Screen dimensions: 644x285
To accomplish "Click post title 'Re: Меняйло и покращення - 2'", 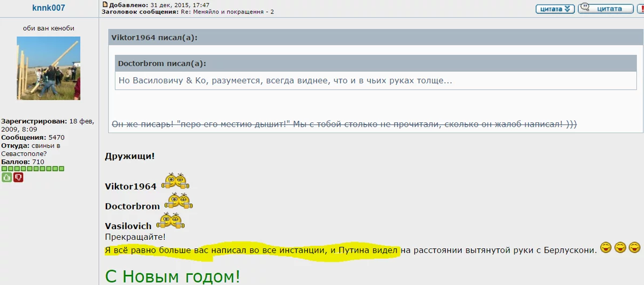I will (229, 11).
